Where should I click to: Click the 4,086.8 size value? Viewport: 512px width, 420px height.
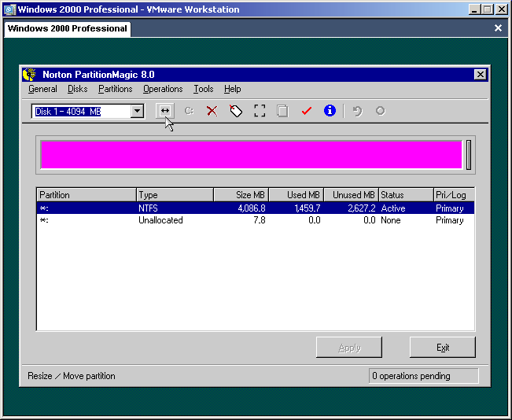(252, 208)
